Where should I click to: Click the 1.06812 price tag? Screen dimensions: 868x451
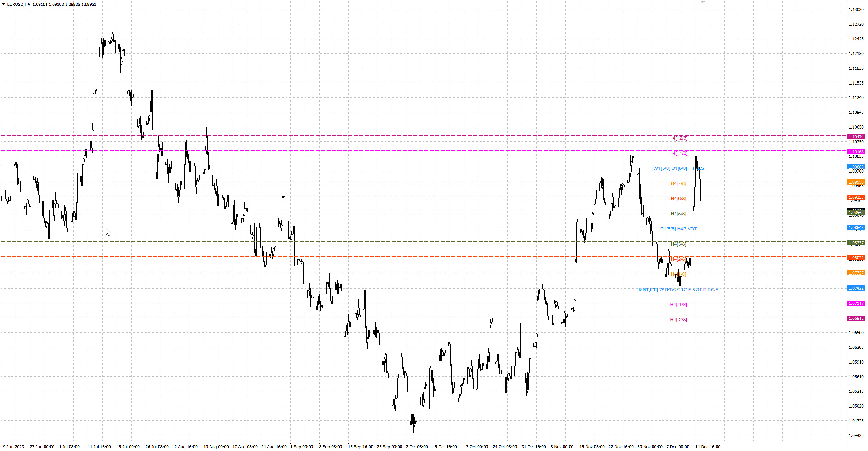click(856, 318)
